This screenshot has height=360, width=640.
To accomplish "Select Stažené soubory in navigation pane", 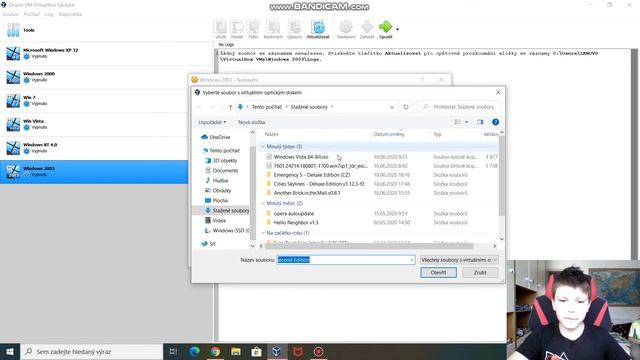I will click(x=227, y=211).
